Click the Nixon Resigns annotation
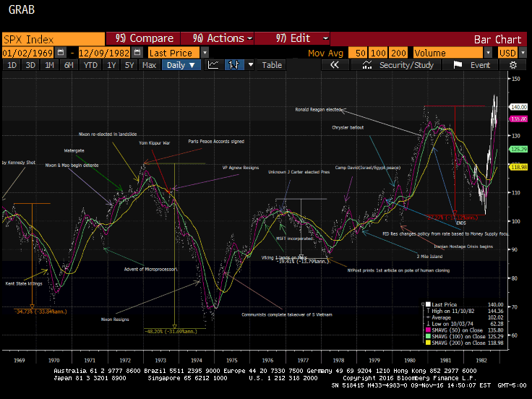 click(x=115, y=319)
